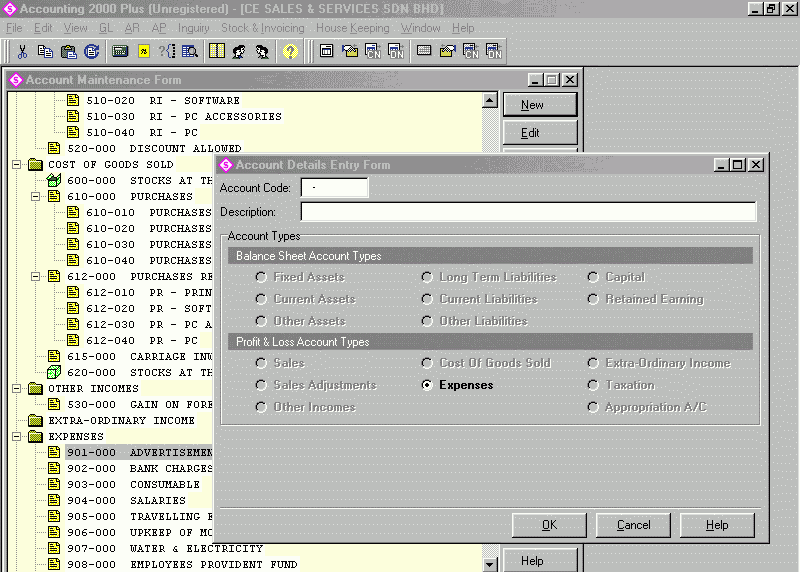800x572 pixels.
Task: Click the first yellow folder-arrow toolbar icon
Action: pos(350,52)
